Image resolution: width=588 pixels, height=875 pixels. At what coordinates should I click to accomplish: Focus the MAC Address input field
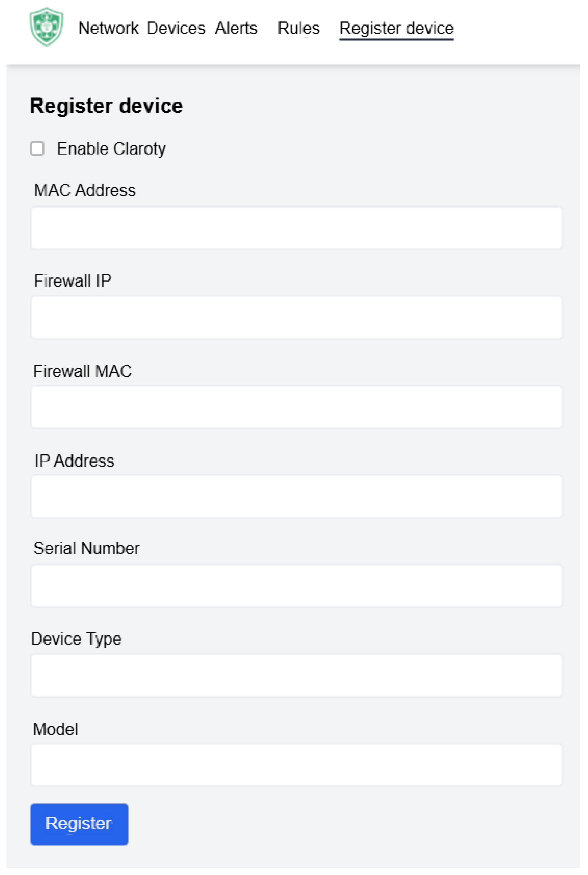point(296,228)
